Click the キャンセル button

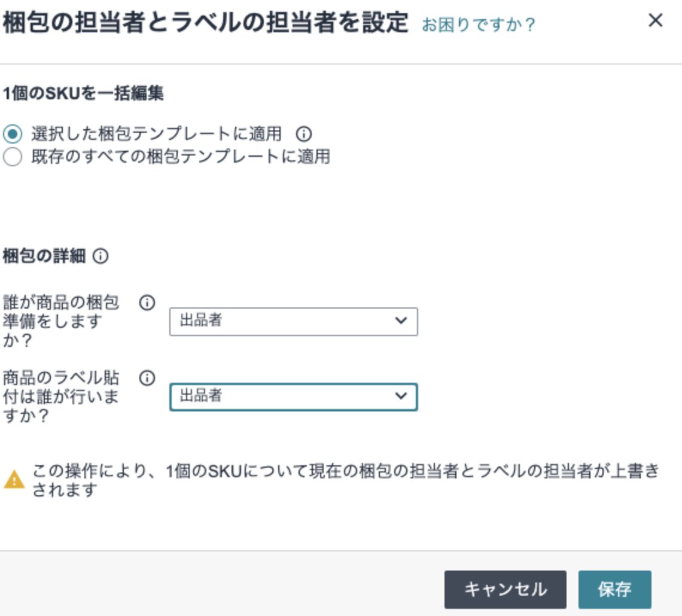(506, 590)
